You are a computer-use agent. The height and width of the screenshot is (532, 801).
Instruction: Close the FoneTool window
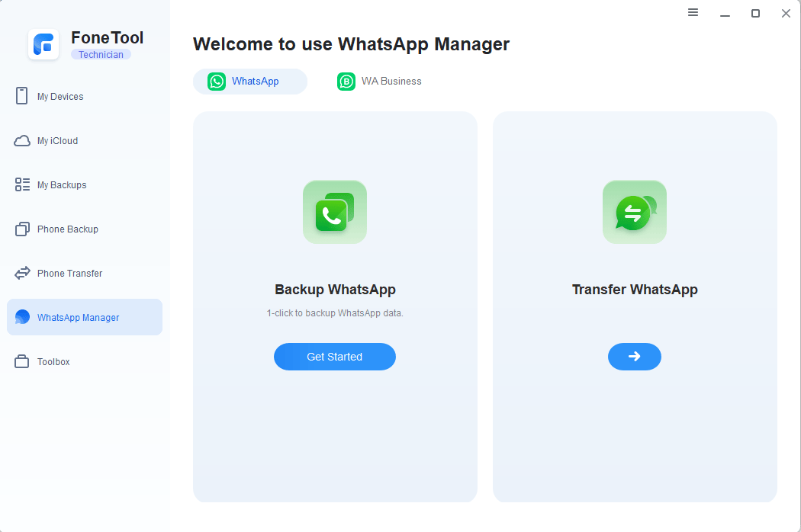point(787,13)
